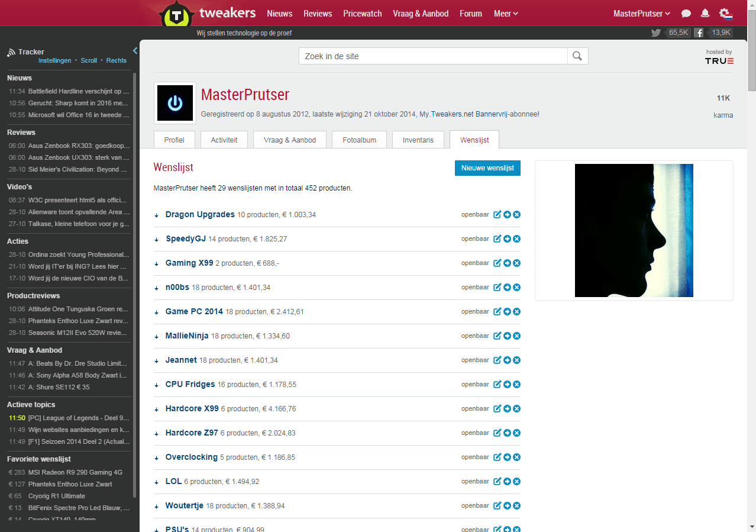Viewport: 756px width, 532px height.
Task: Click arrow icon for SpeedyGJ wishlist
Action: 507,238
